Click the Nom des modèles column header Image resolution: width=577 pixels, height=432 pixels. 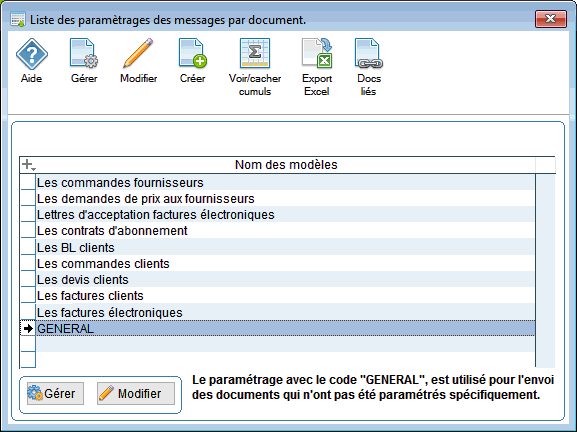286,164
